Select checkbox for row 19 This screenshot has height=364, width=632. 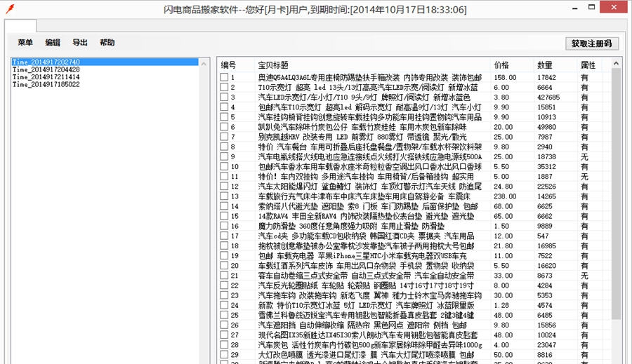pyautogui.click(x=224, y=255)
